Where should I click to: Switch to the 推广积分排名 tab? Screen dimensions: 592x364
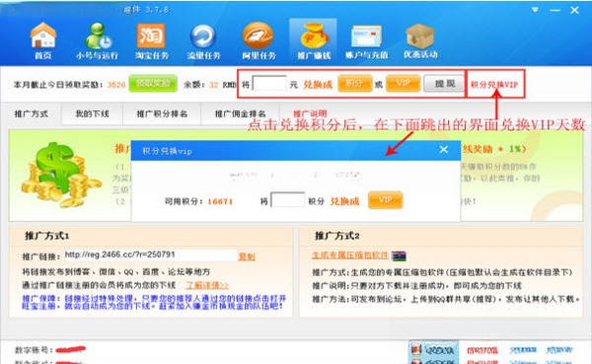point(162,113)
